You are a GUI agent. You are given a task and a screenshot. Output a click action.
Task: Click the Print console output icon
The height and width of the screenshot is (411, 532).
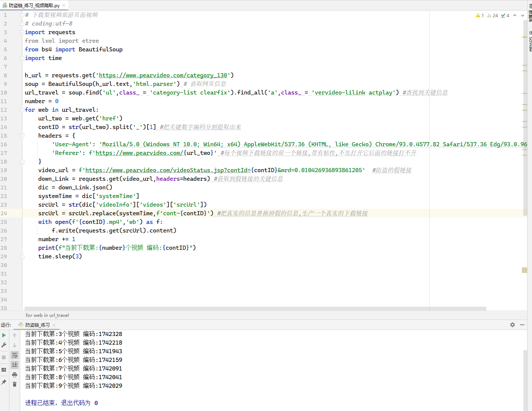[x=15, y=375]
